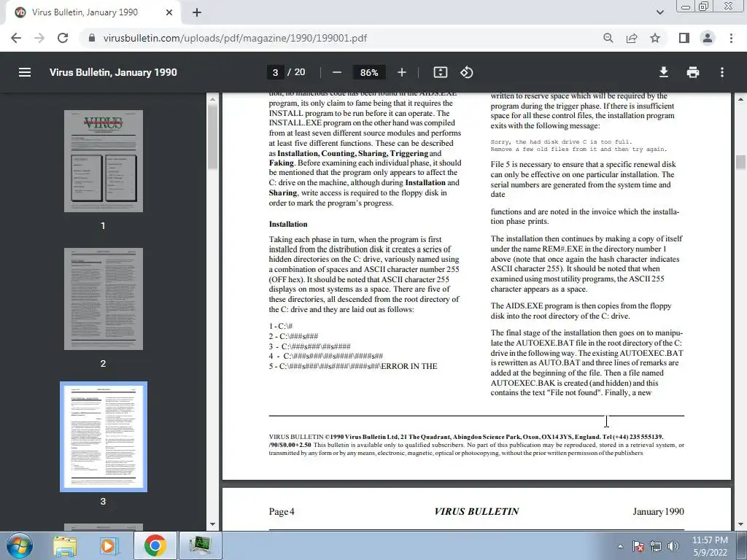
Task: Print the PDF document
Action: 693,72
